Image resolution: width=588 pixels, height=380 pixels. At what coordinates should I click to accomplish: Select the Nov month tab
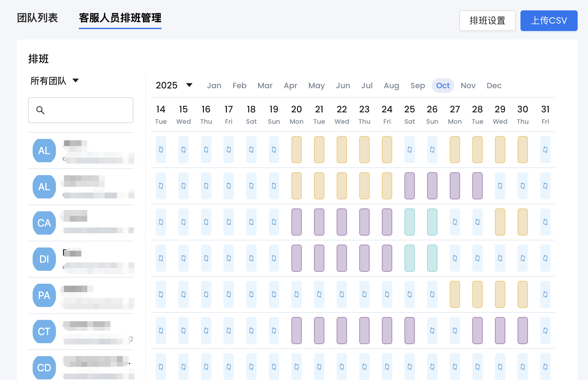click(468, 86)
